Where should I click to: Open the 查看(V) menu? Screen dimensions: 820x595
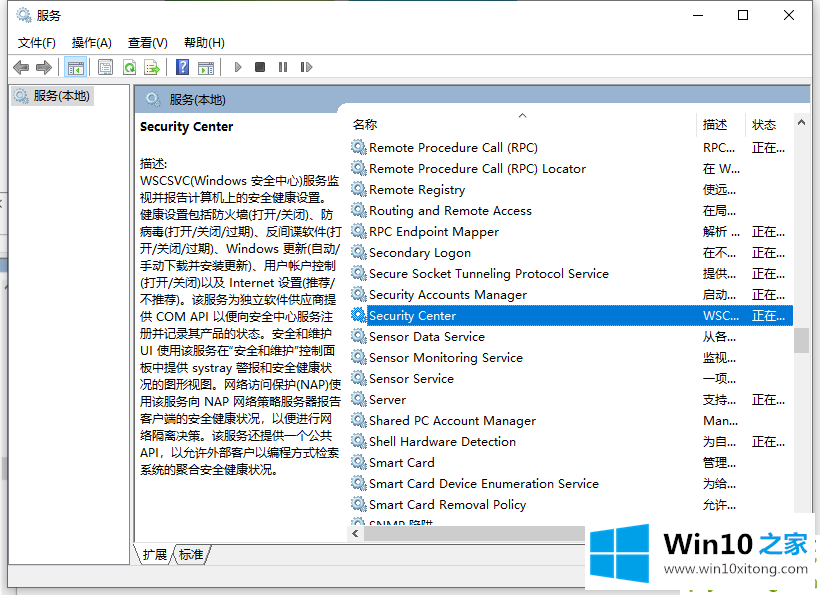[x=147, y=42]
